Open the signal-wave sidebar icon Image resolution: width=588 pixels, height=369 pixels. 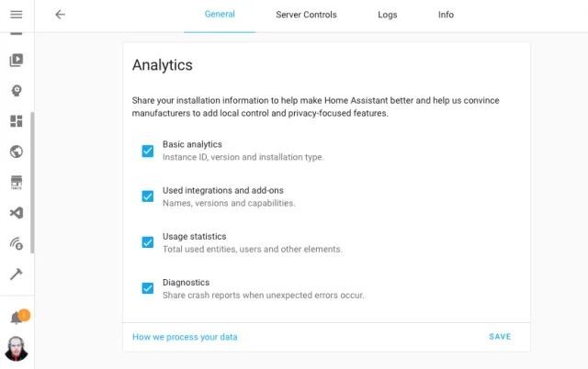pyautogui.click(x=16, y=243)
